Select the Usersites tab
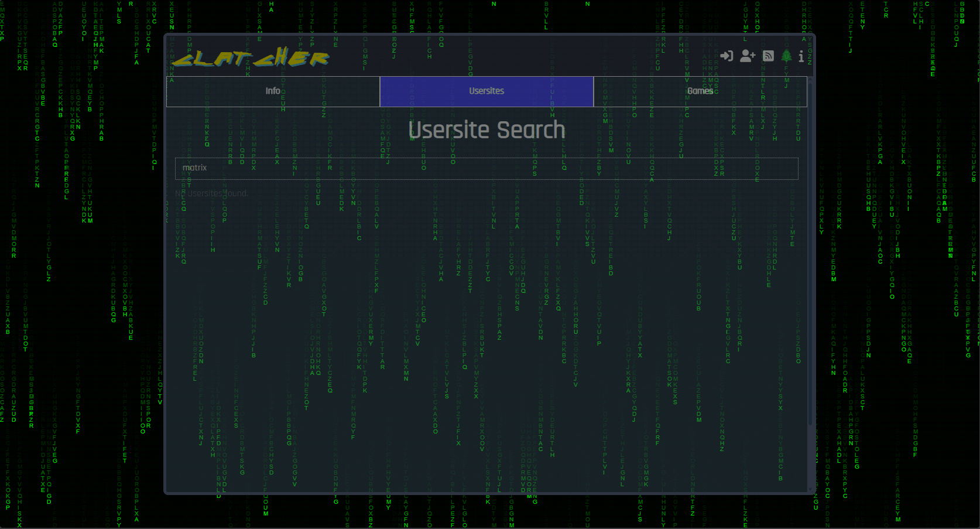This screenshot has height=529, width=980. point(486,91)
